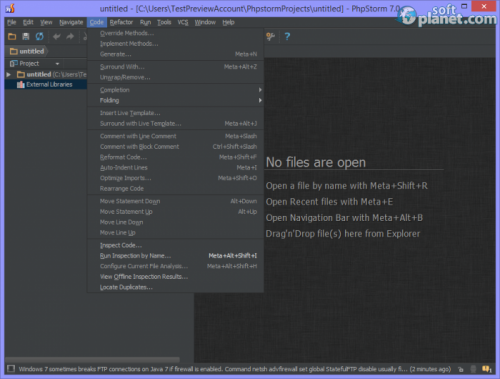
Task: Open the Tools menu
Action: pyautogui.click(x=164, y=22)
